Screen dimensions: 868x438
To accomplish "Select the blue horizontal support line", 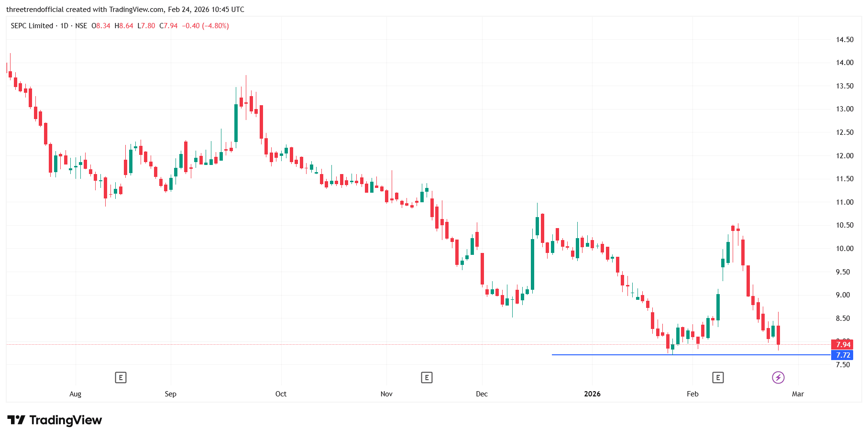I will (x=691, y=355).
